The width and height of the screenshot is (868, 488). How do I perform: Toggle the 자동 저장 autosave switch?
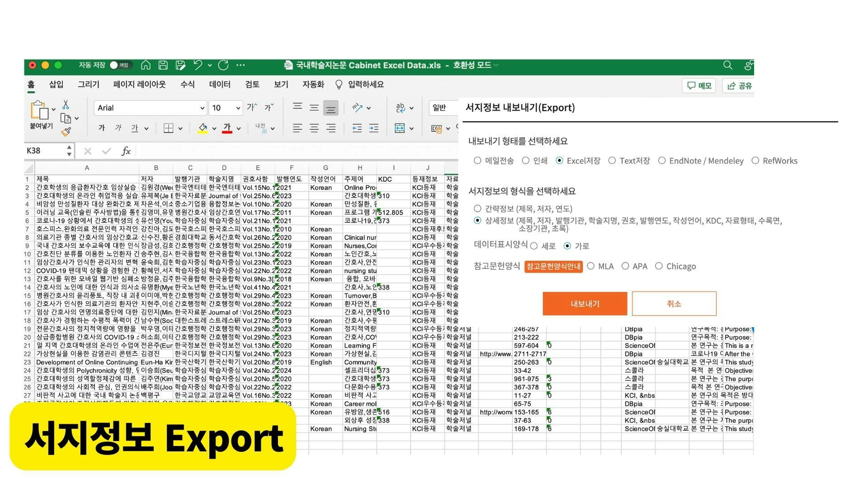(x=120, y=65)
